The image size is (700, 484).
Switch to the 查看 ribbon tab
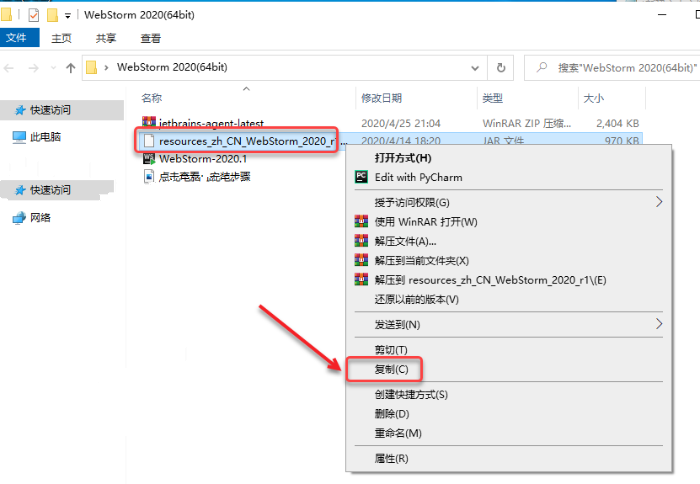[150, 38]
